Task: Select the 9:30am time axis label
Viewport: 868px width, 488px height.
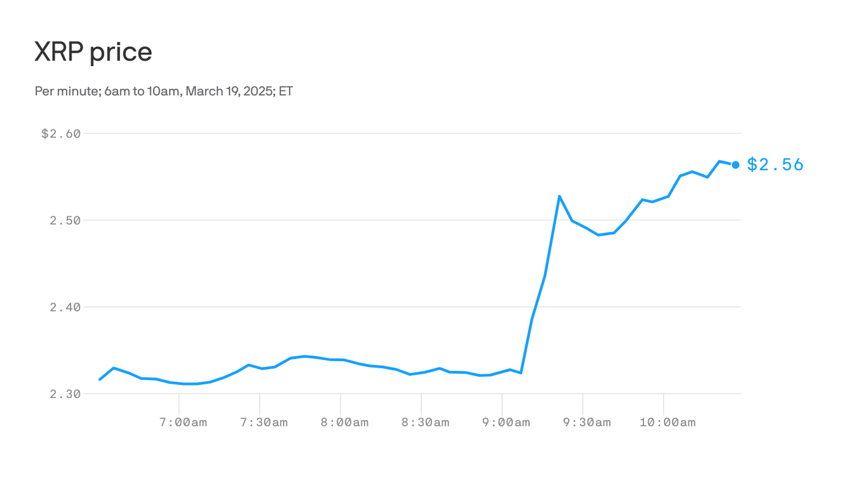Action: coord(586,423)
